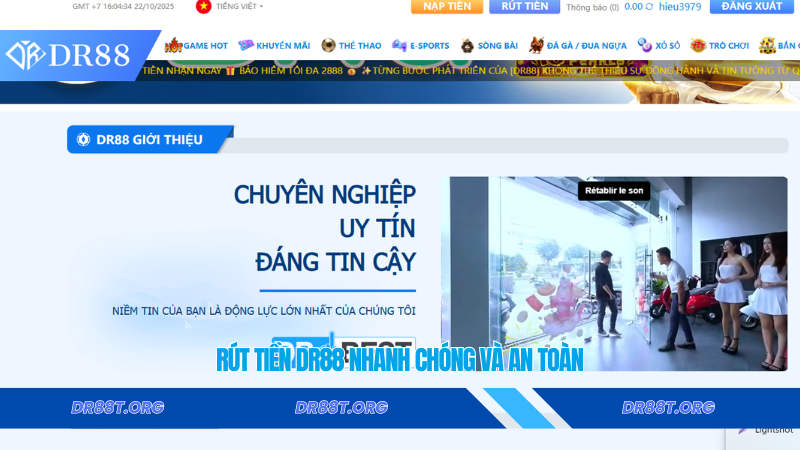The height and width of the screenshot is (450, 800).
Task: Click the Bắn Cá icon at menu end
Action: [x=767, y=45]
